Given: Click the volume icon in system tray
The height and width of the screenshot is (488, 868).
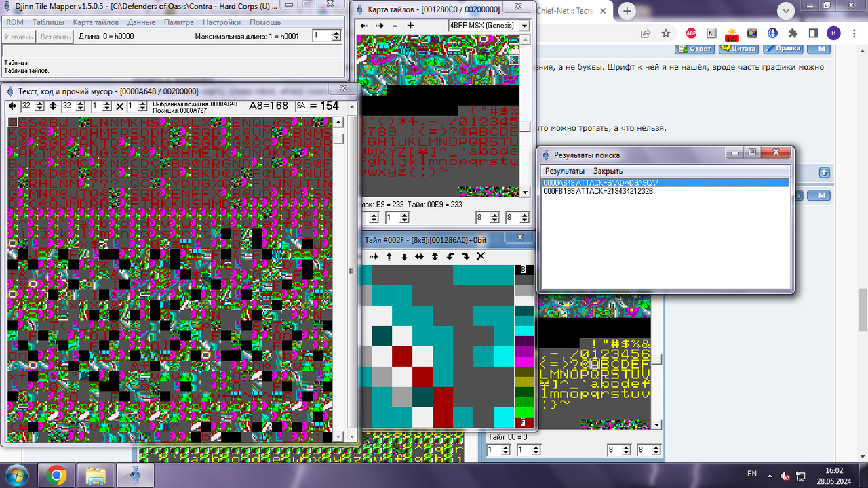Looking at the screenshot, I should click(785, 475).
